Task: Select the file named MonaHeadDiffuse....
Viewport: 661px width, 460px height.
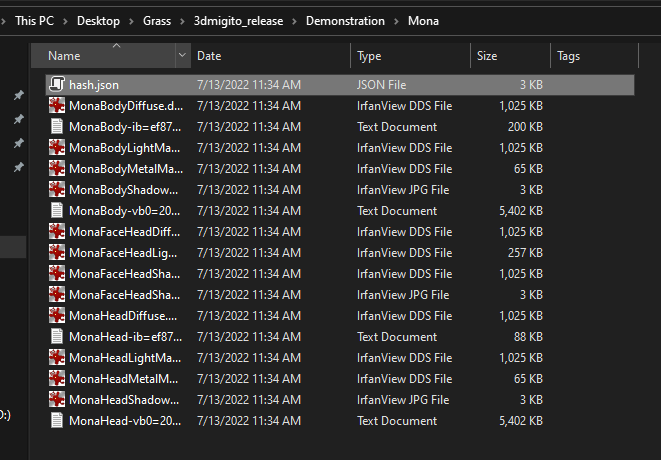Action: (x=123, y=316)
